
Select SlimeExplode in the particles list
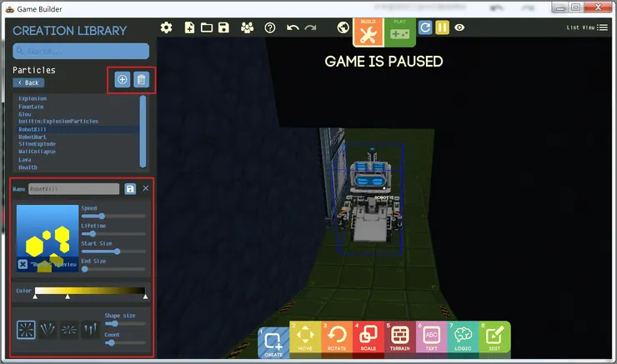(37, 144)
